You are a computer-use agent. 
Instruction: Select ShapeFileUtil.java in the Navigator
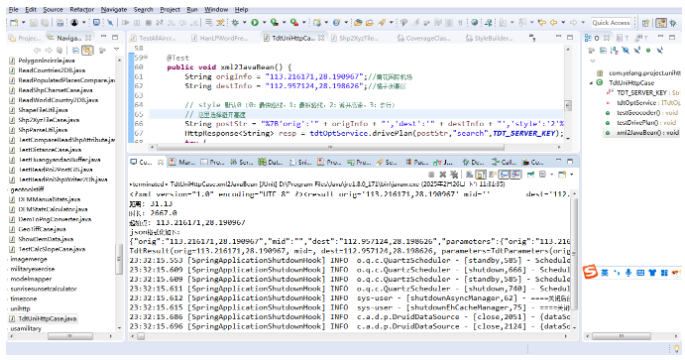pyautogui.click(x=43, y=110)
